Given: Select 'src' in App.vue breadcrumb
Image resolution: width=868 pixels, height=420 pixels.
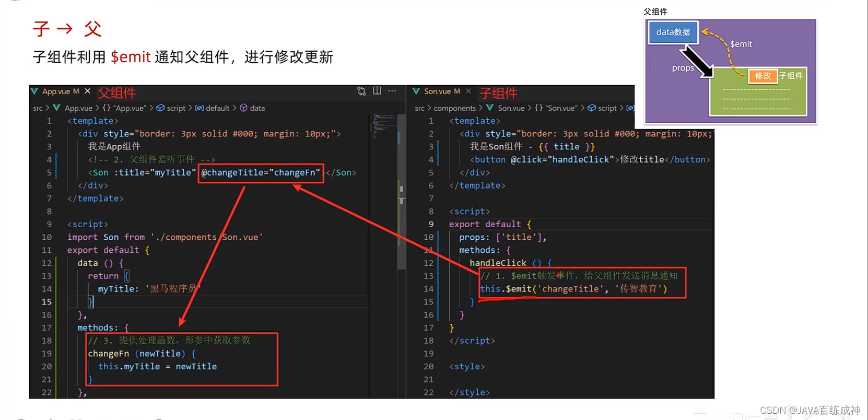Looking at the screenshot, I should [x=38, y=108].
